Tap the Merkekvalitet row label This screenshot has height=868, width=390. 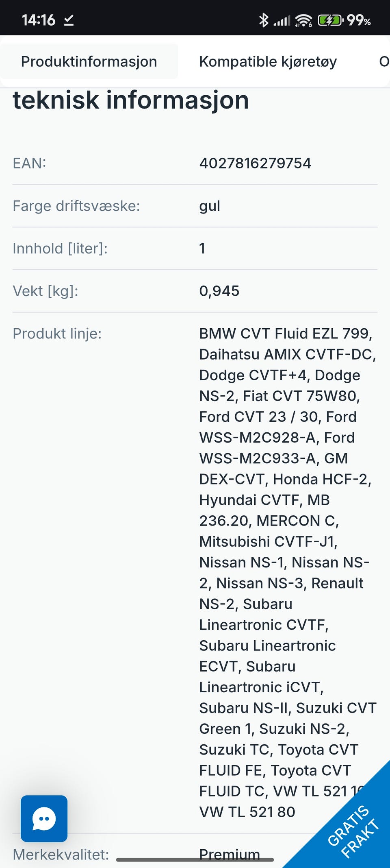61,854
